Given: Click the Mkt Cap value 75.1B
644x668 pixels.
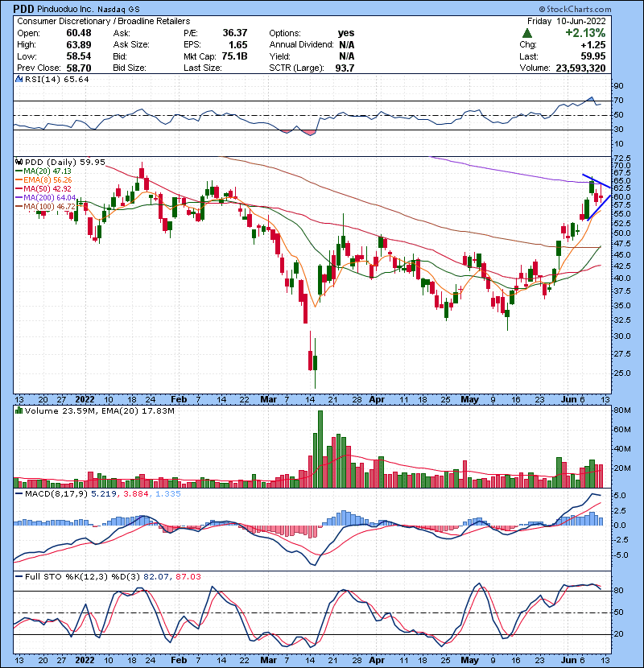Looking at the screenshot, I should [234, 56].
